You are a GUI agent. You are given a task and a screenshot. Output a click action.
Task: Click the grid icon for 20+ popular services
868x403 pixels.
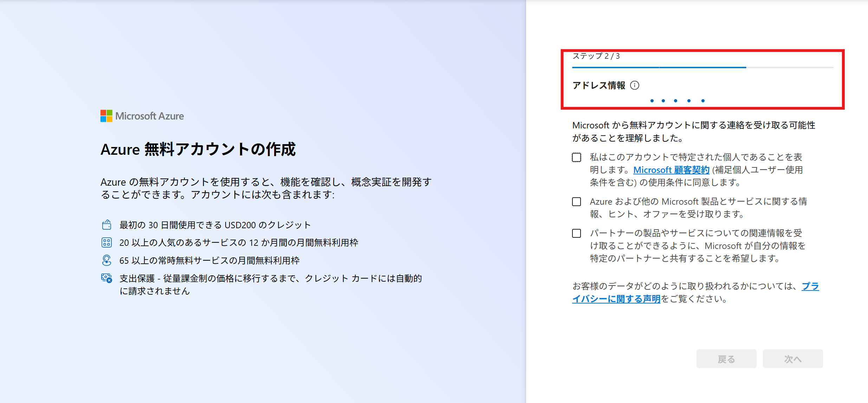(106, 242)
